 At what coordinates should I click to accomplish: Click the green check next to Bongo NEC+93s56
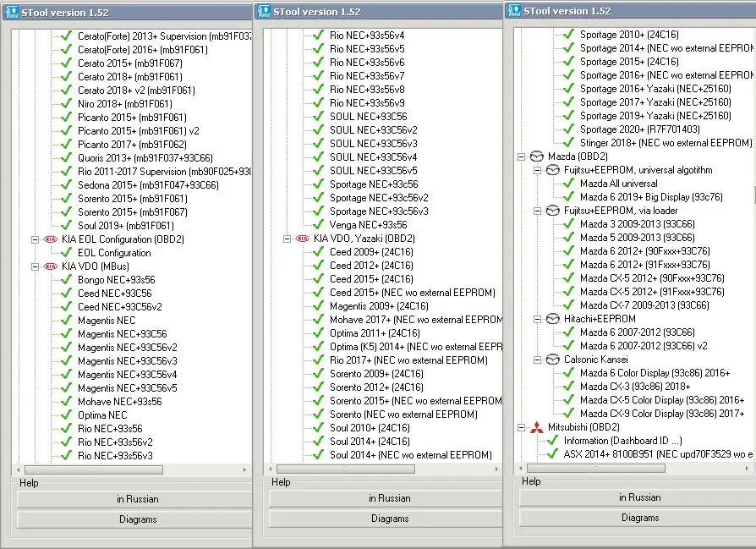[x=67, y=279]
